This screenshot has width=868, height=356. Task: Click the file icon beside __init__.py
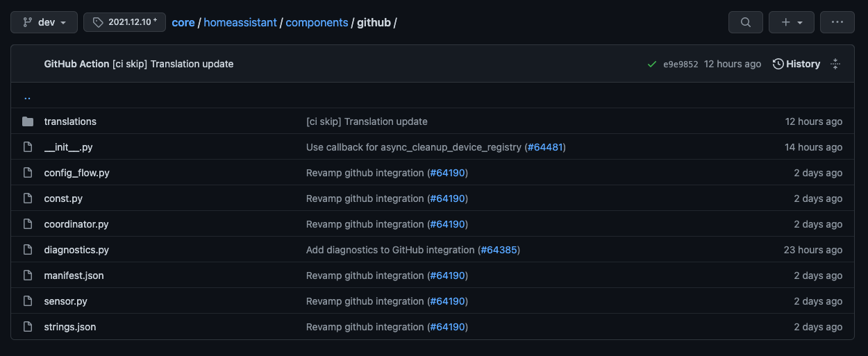(x=28, y=147)
